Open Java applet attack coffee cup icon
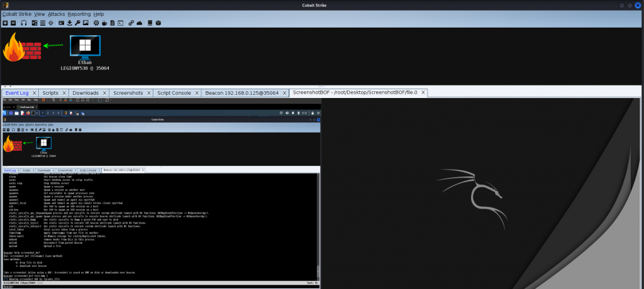 104,23
